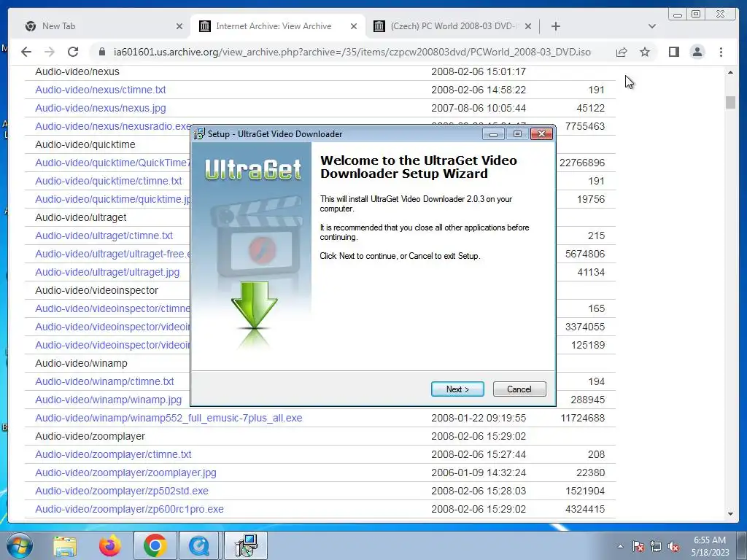Image resolution: width=747 pixels, height=560 pixels.
Task: Click Audio-video/zoomplayer folder text
Action: point(90,436)
